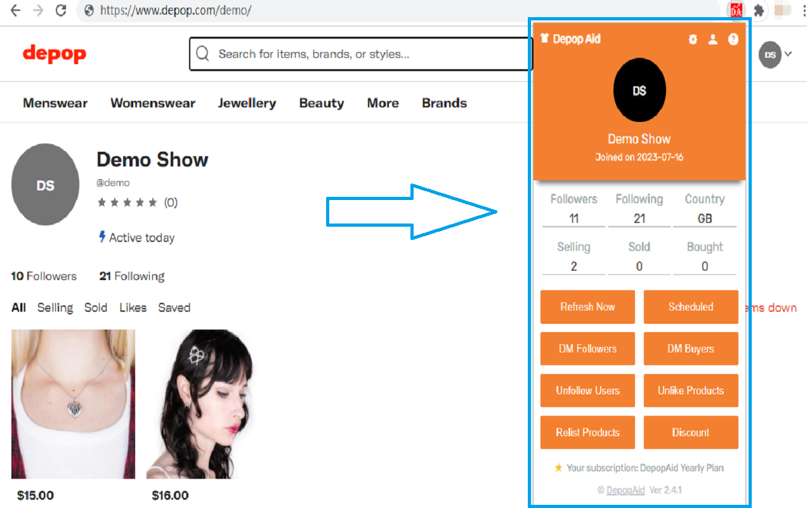Open the Beauty menu
The width and height of the screenshot is (812, 508).
(322, 104)
